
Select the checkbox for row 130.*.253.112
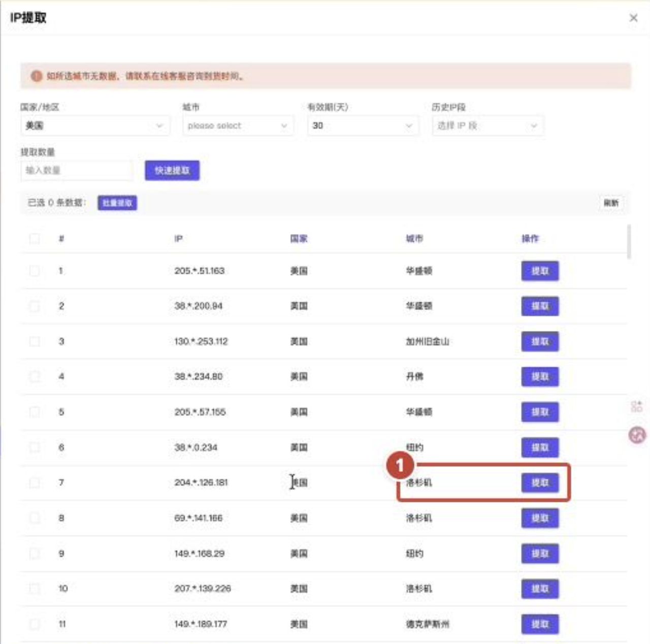[x=35, y=341]
